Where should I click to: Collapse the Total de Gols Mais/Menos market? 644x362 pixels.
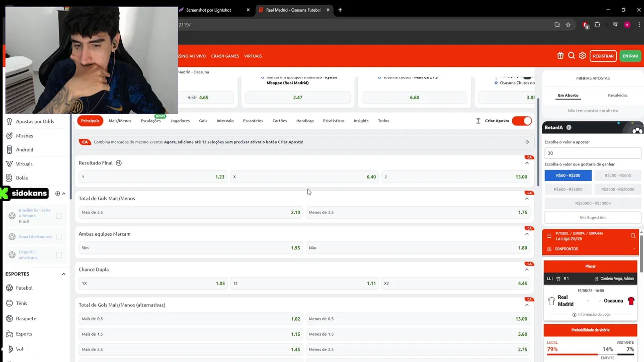[x=527, y=199]
